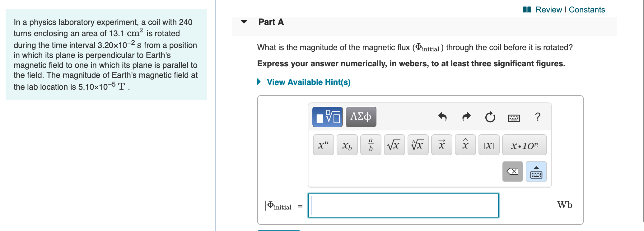The width and height of the screenshot is (644, 231).
Task: Click the undo arrow in the equation toolbar
Action: point(443,117)
